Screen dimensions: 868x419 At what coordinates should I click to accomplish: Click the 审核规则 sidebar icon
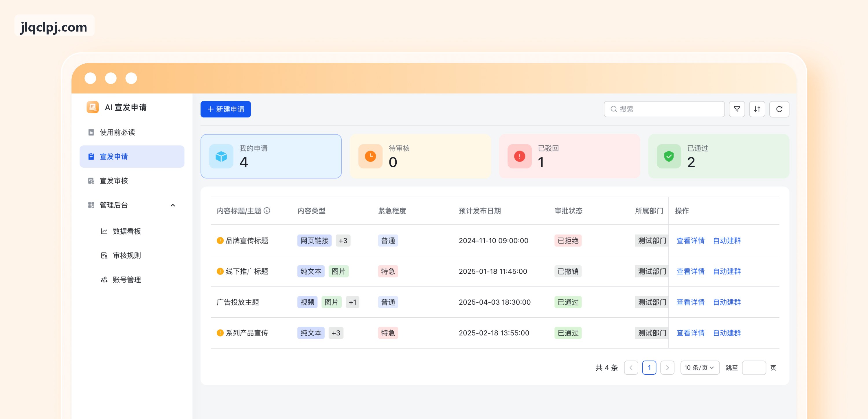[x=104, y=255]
